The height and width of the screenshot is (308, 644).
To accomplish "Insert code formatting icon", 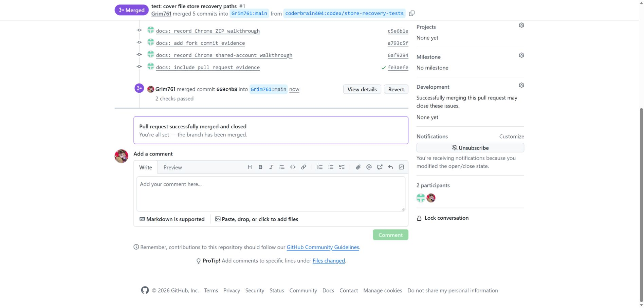I will [293, 167].
